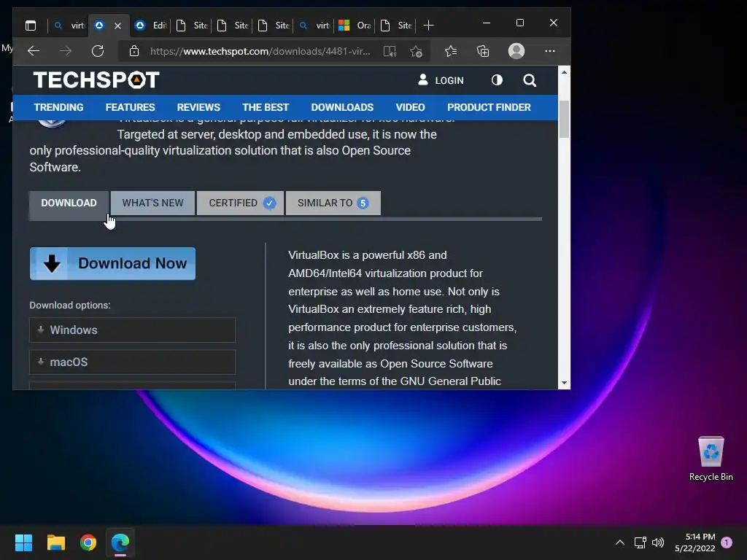Open the TRENDING menu
The image size is (747, 560).
click(58, 107)
